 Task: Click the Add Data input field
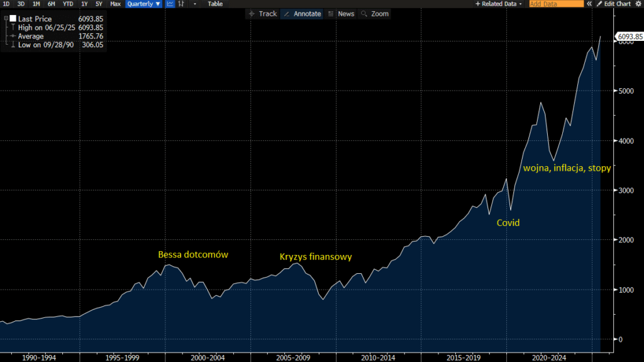556,4
